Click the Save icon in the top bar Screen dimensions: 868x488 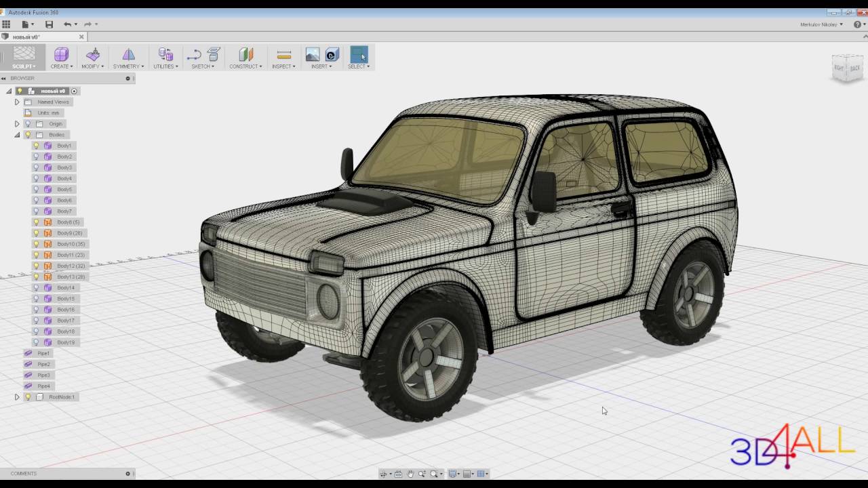49,24
